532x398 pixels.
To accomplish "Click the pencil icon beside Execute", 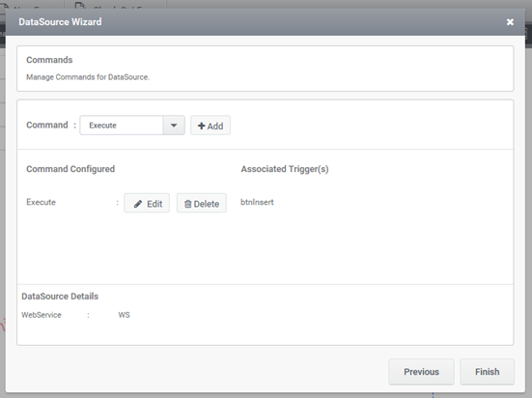I will (x=138, y=204).
